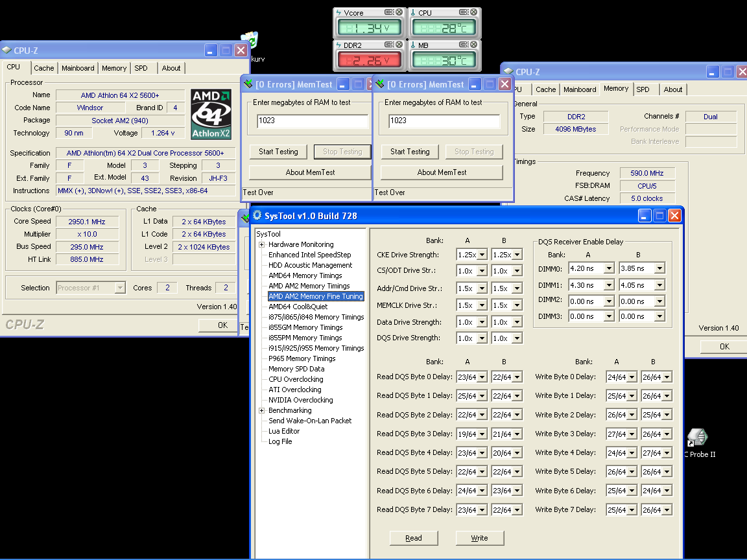Close the MB temperature gadget

pyautogui.click(x=473, y=45)
